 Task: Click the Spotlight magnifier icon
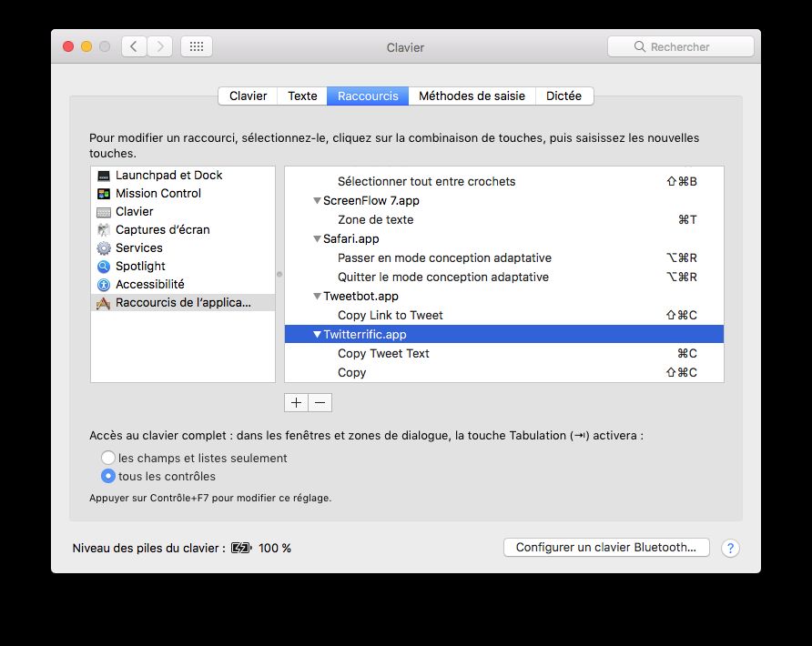(x=104, y=267)
